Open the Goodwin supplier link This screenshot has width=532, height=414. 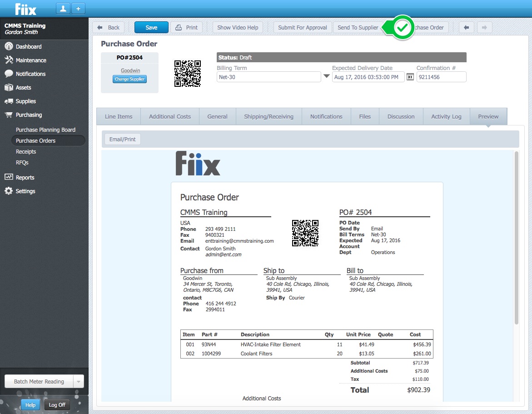pos(130,70)
